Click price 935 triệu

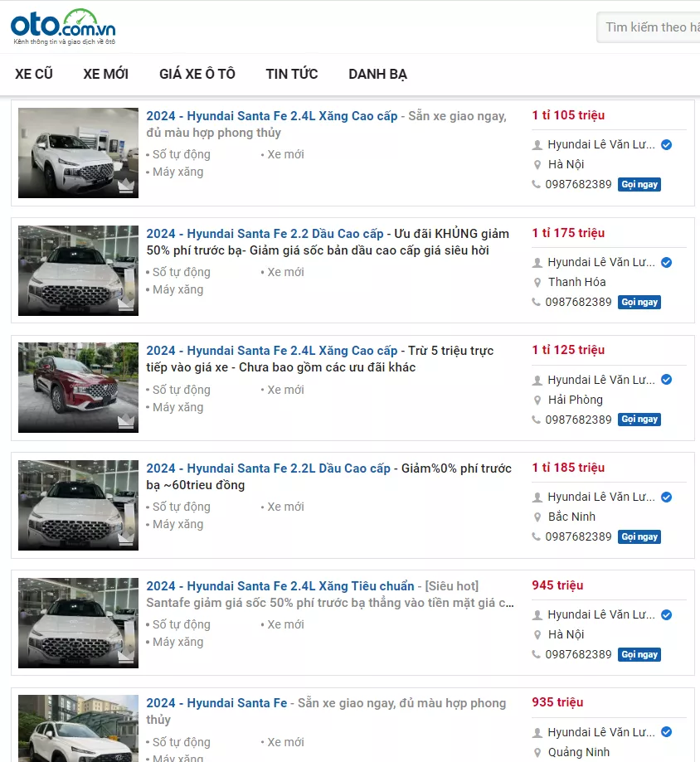coord(557,702)
